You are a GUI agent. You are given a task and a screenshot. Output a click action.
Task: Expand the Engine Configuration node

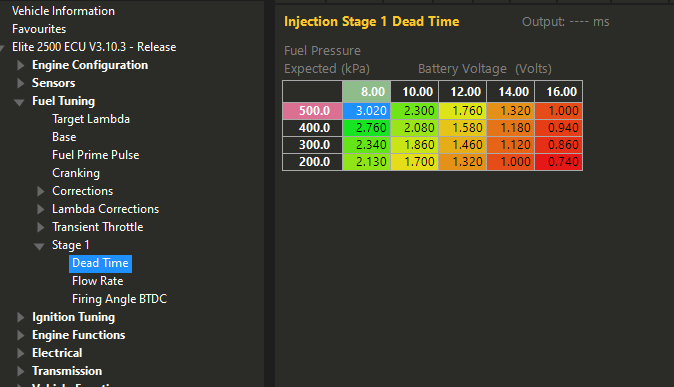coord(20,65)
